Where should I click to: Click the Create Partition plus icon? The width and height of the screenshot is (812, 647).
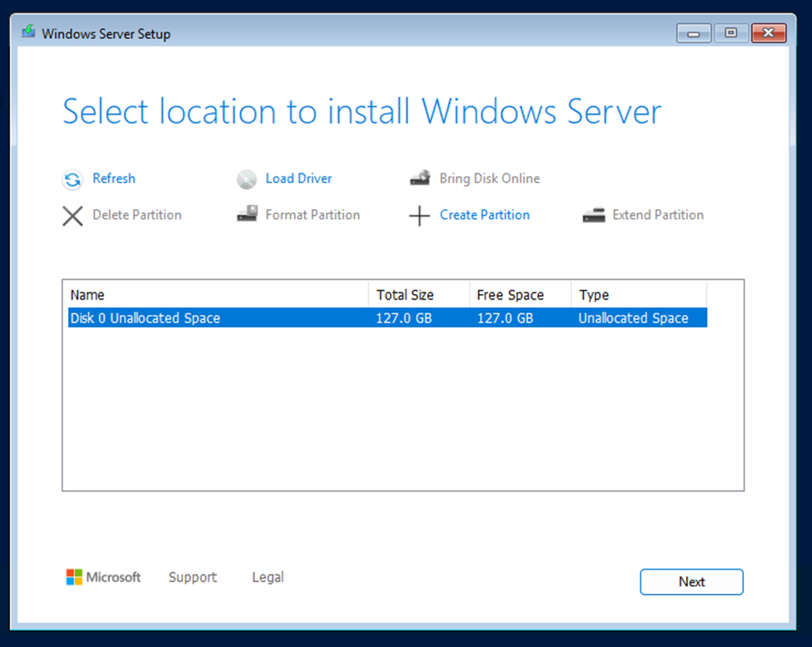(420, 216)
